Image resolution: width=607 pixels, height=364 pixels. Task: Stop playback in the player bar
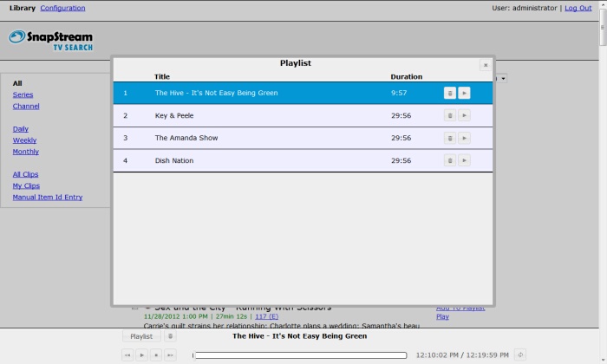pyautogui.click(x=156, y=355)
